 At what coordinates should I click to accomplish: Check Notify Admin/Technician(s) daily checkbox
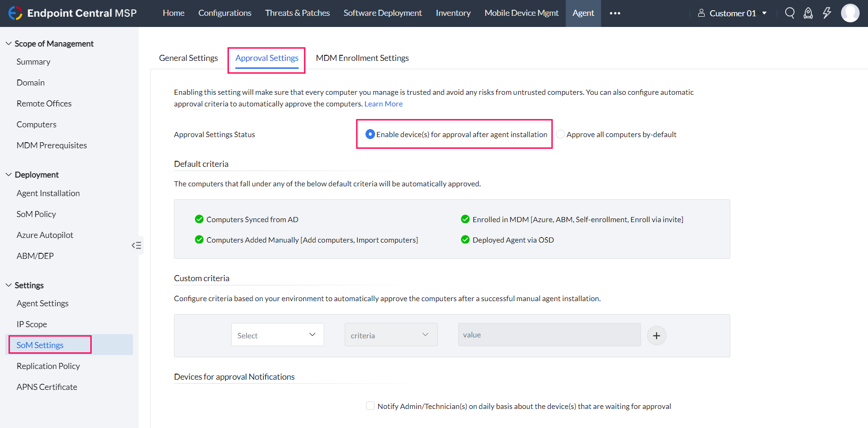370,406
